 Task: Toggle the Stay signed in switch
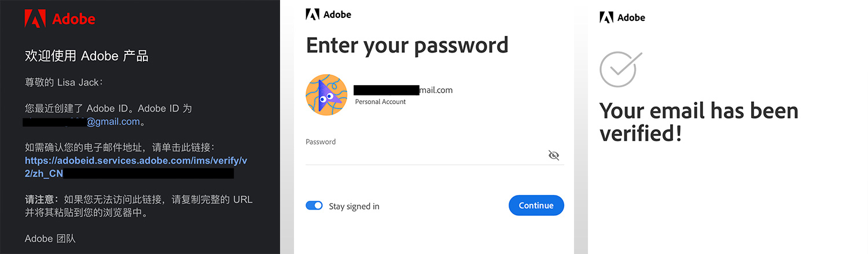(314, 205)
